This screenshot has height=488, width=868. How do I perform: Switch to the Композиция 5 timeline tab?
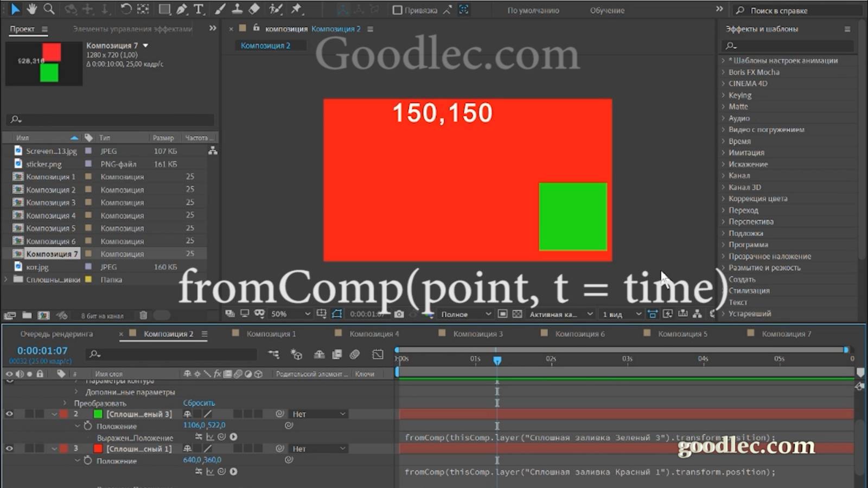682,334
